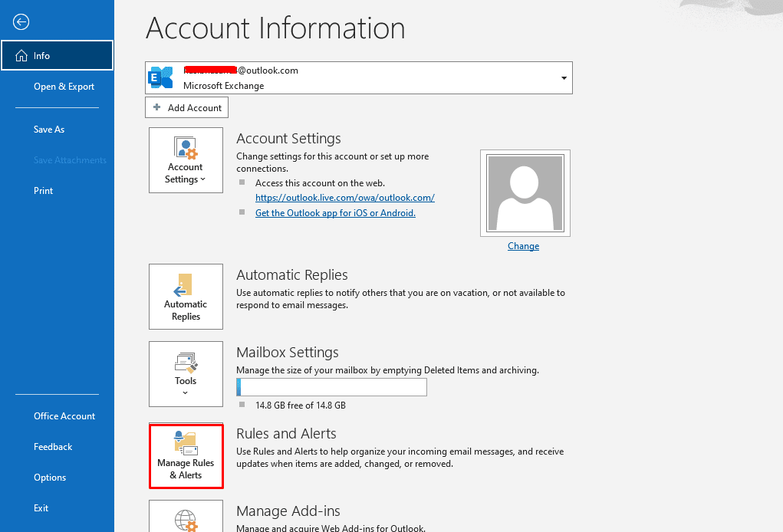Click the 'Microsoft Exchange' account label
783x532 pixels.
[x=224, y=86]
